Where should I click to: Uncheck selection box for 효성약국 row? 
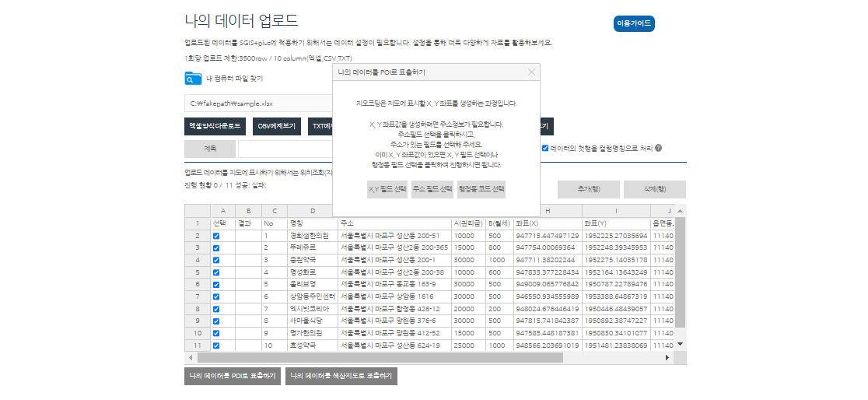tap(216, 345)
